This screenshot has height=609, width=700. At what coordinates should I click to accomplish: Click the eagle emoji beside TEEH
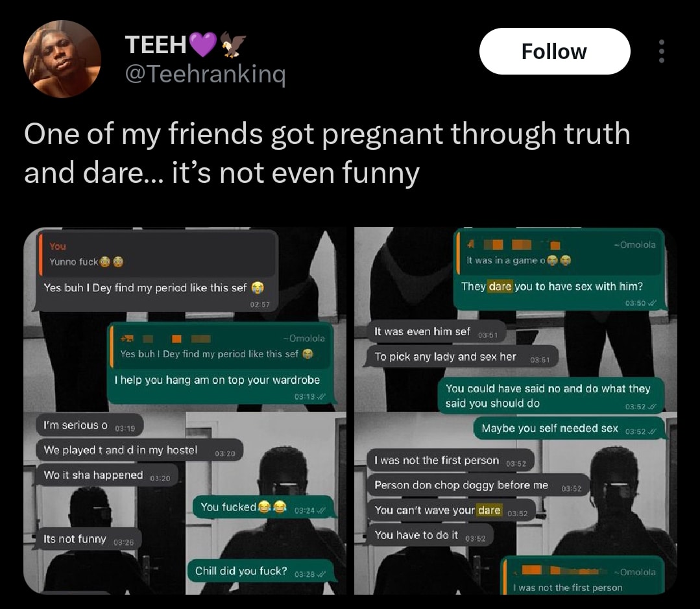pyautogui.click(x=233, y=45)
